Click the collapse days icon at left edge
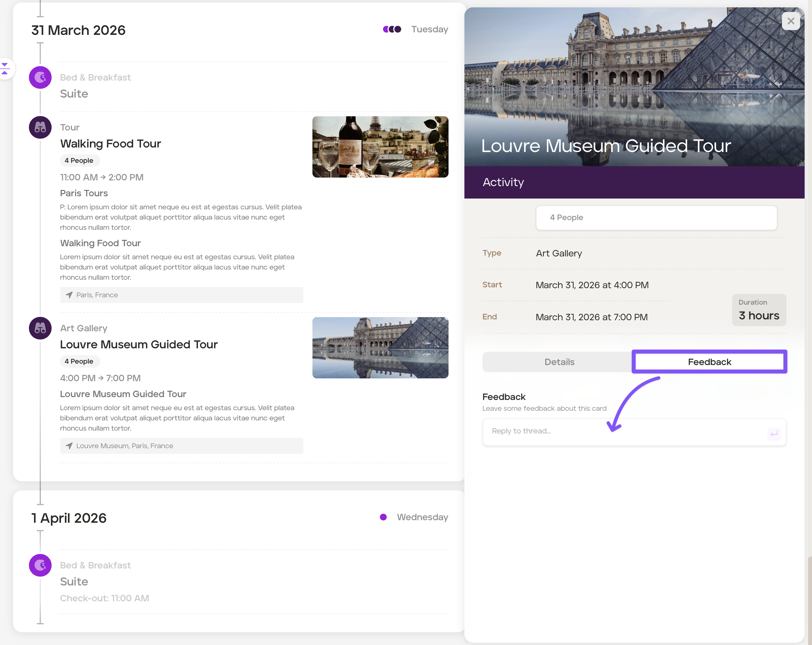 [5, 69]
